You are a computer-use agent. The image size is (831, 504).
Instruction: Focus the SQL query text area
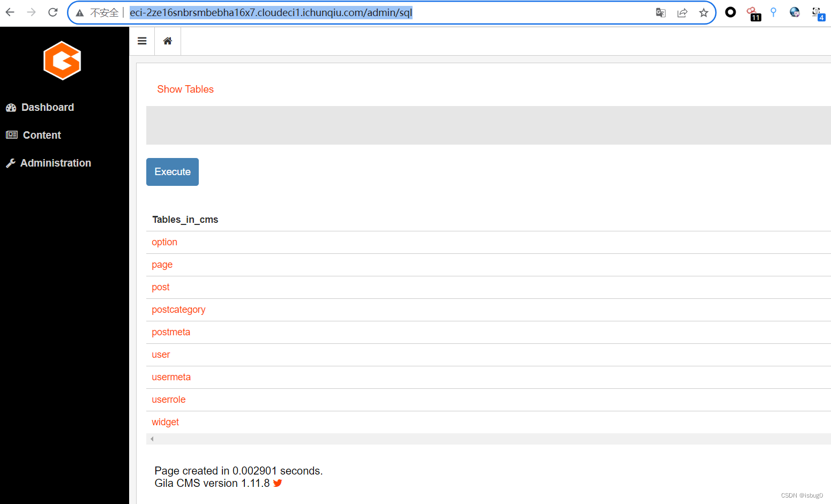coord(488,125)
